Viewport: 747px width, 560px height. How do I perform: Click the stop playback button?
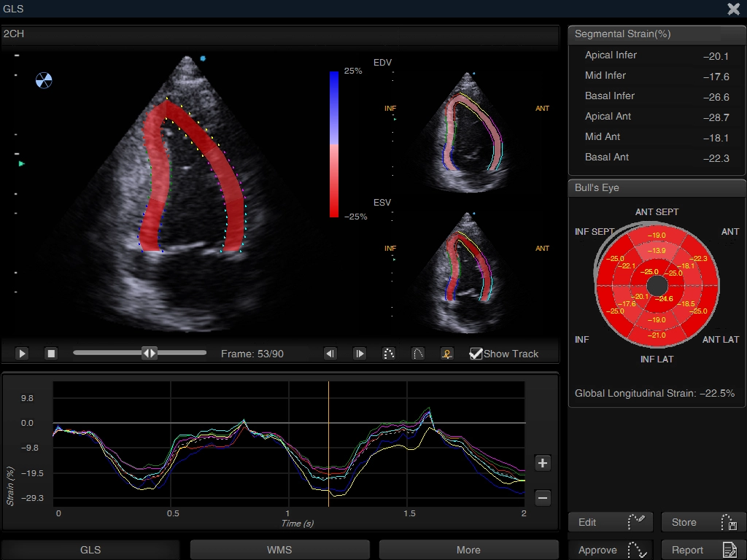pyautogui.click(x=51, y=354)
